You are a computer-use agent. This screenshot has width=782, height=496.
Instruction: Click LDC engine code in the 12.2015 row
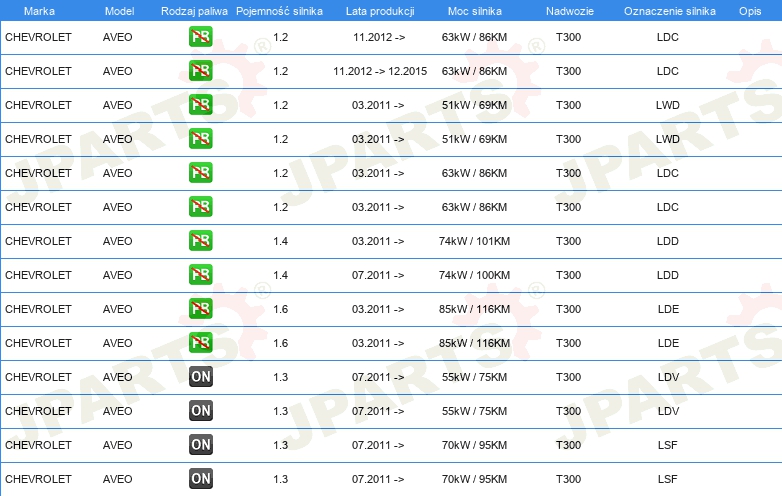point(667,71)
